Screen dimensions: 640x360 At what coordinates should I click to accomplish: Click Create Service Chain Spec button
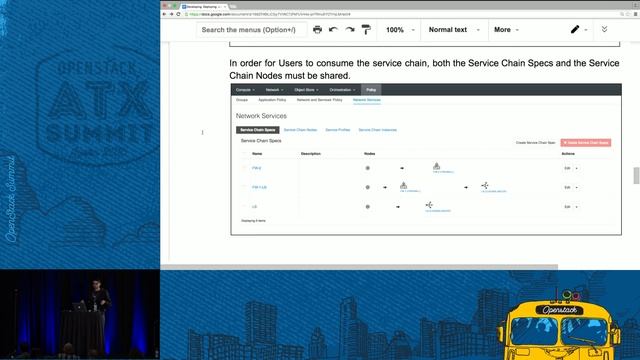(536, 143)
